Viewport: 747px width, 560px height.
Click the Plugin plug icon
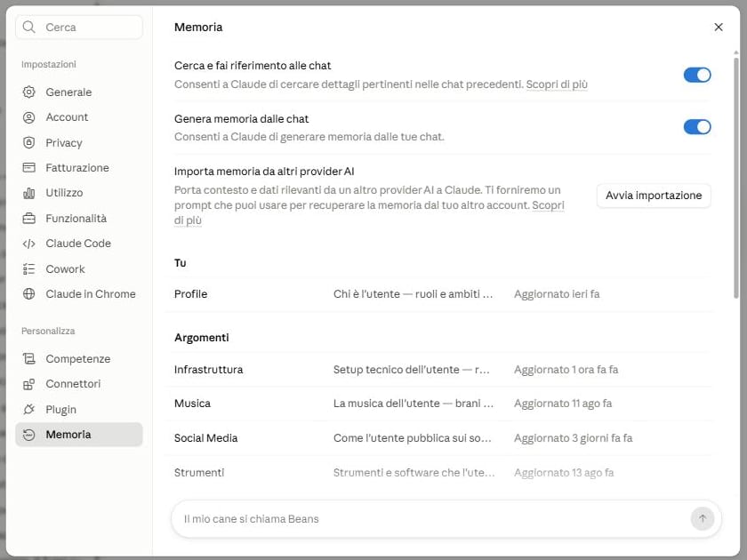(29, 409)
